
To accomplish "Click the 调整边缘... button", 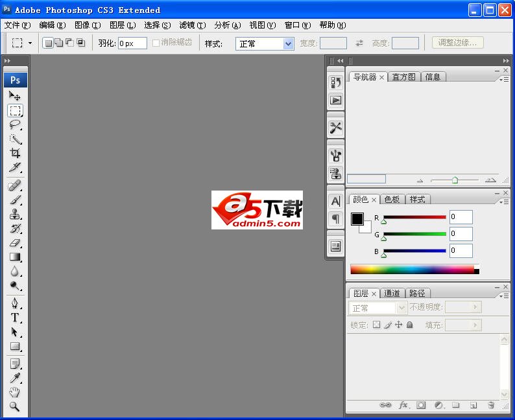I will click(x=457, y=43).
